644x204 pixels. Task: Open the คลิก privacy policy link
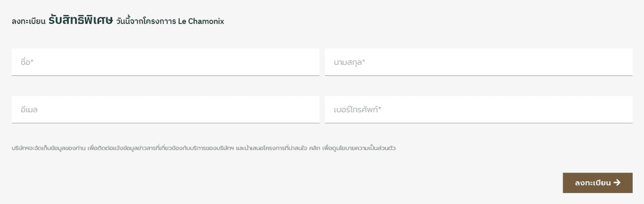pos(314,148)
